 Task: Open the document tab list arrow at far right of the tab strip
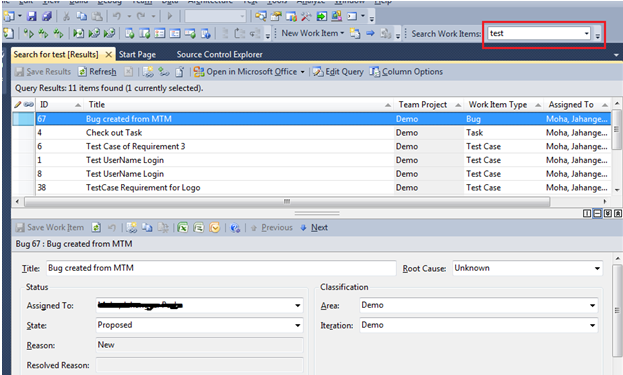click(x=616, y=55)
